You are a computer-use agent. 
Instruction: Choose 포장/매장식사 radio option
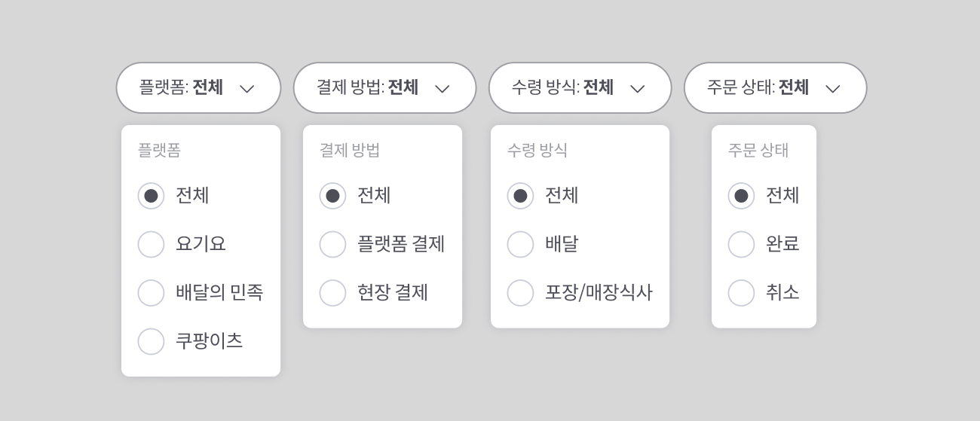520,293
